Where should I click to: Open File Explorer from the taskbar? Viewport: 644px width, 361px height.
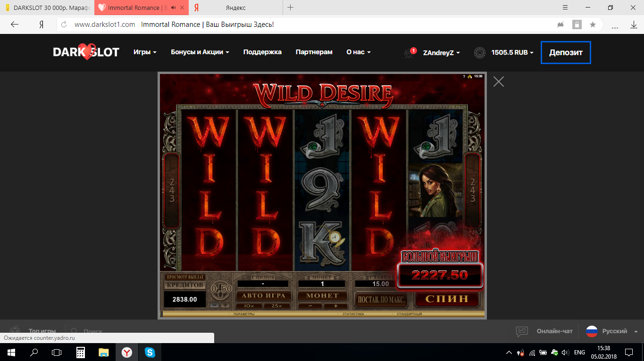[103, 352]
